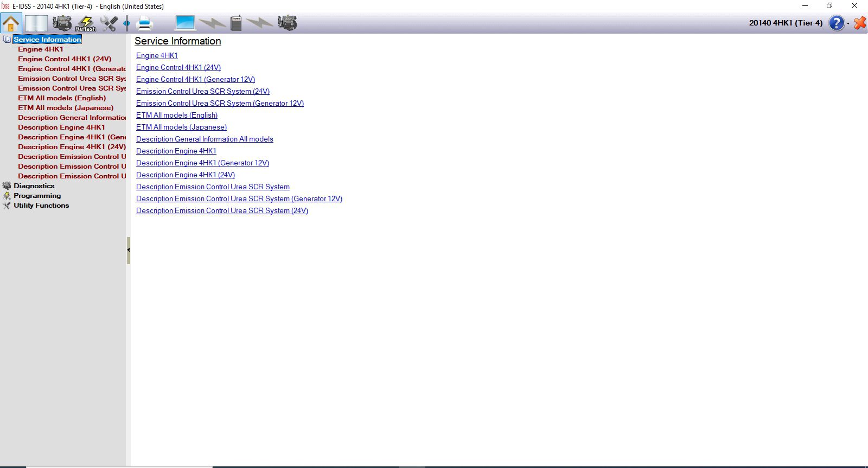Image resolution: width=868 pixels, height=468 pixels.
Task: Click the Utility Functions tools tree icon
Action: click(x=7, y=205)
